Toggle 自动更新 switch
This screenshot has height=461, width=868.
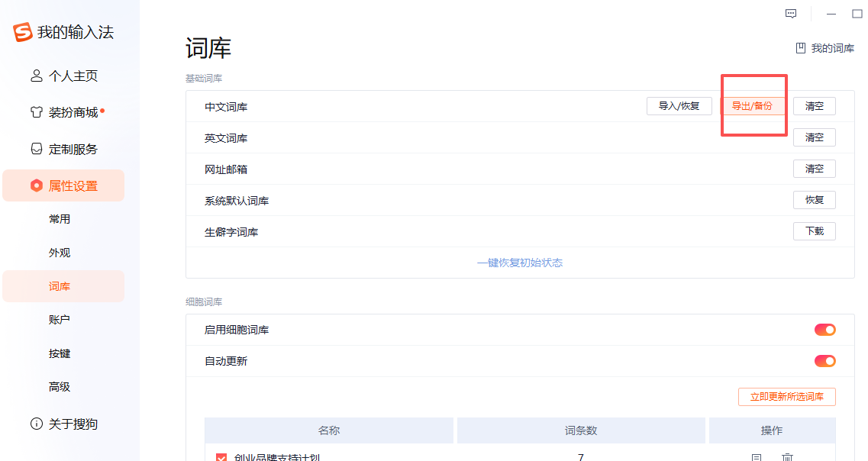click(x=824, y=361)
